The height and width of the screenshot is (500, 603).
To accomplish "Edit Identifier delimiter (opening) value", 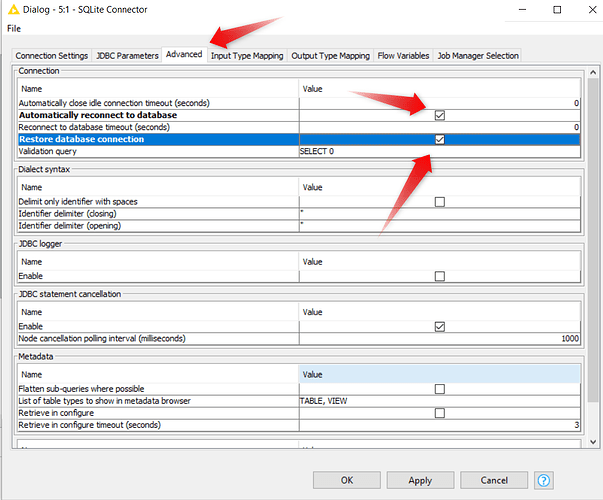I will tap(440, 225).
